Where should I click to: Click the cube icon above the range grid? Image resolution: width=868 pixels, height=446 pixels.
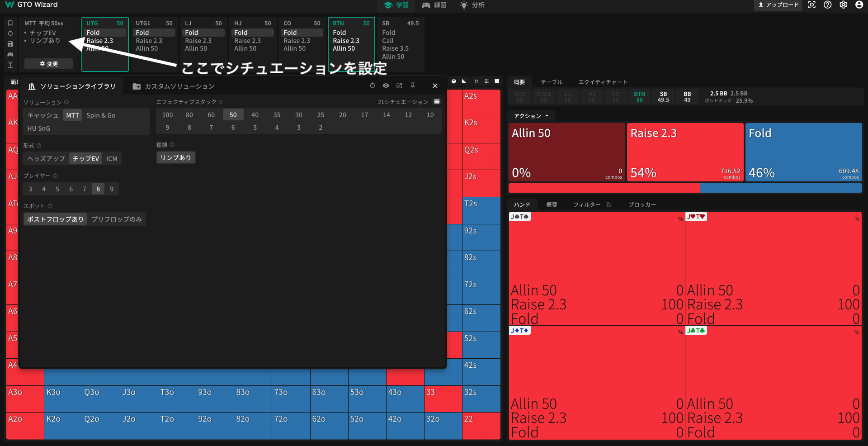point(454,81)
